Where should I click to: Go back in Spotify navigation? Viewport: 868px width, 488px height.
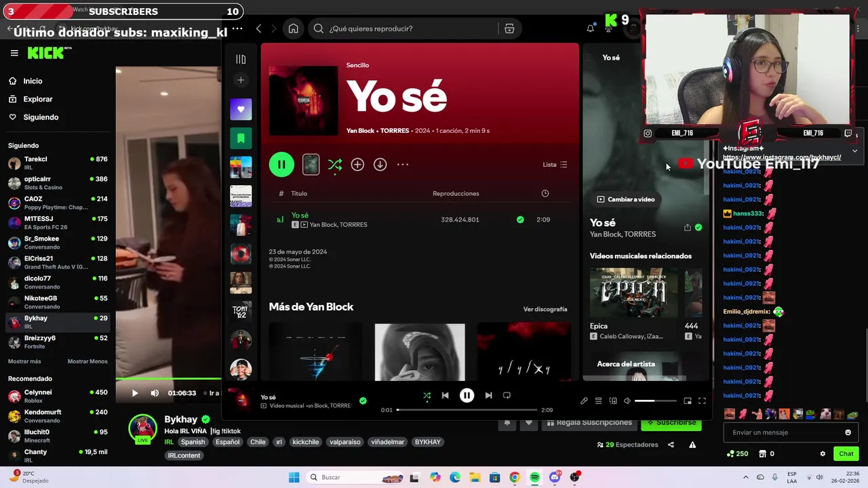258,28
